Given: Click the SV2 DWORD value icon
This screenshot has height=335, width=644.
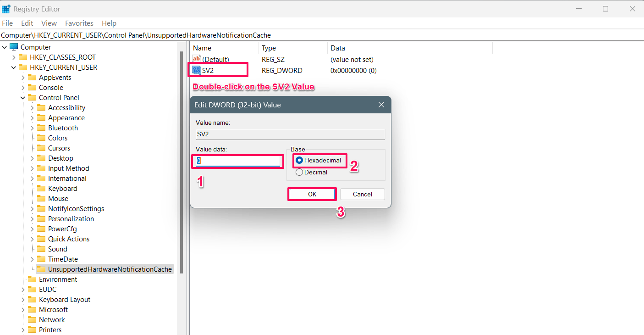Looking at the screenshot, I should (x=197, y=70).
